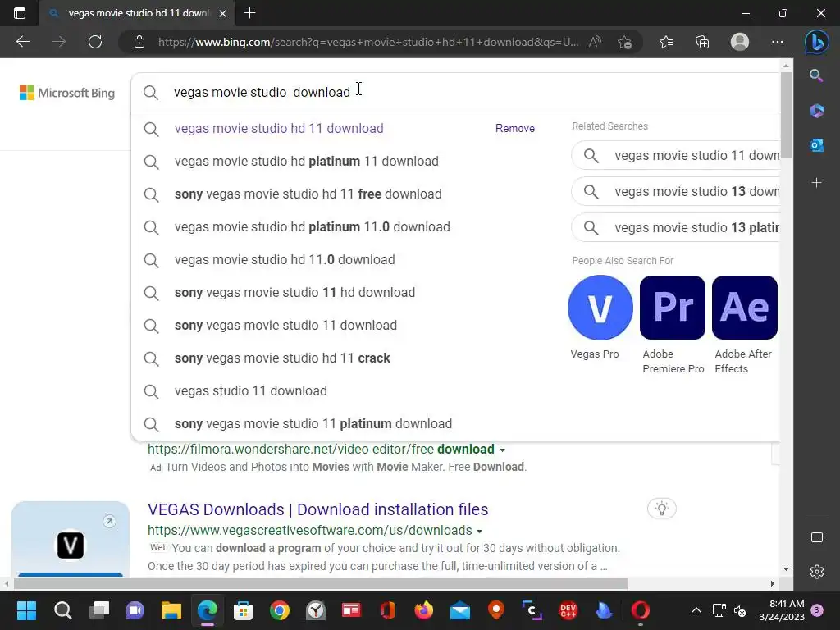
Task: Open the VEGAS logo thumbnail card
Action: 71,540
